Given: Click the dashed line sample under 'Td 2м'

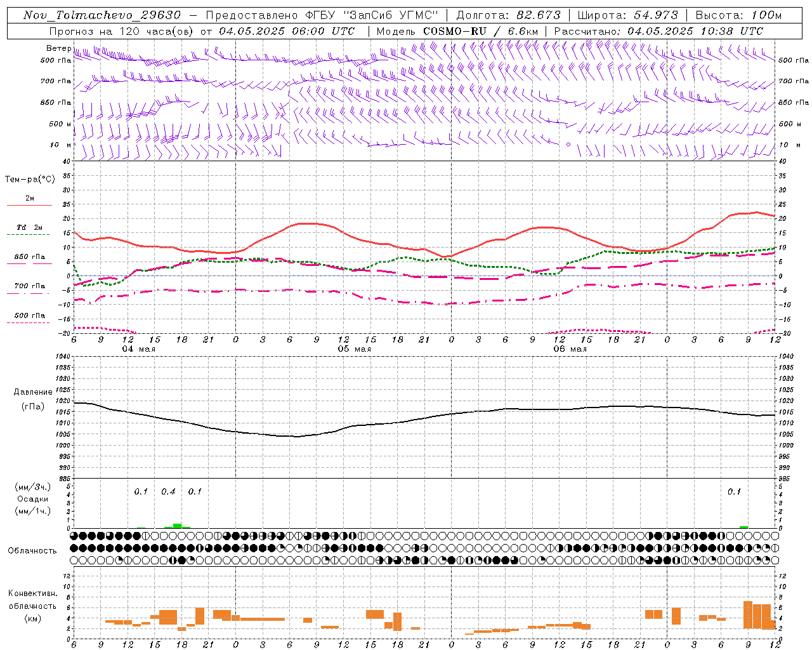Looking at the screenshot, I should pos(29,235).
